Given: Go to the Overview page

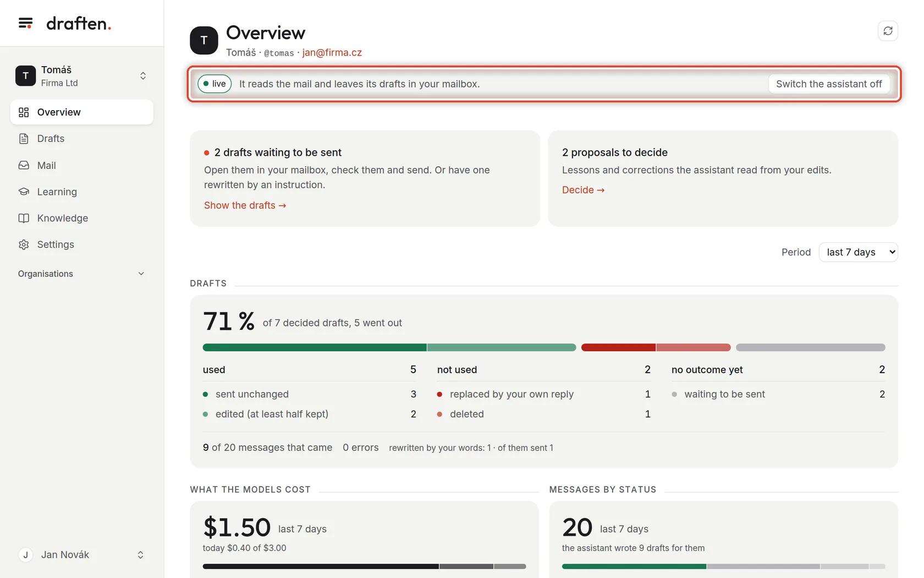Looking at the screenshot, I should point(81,112).
